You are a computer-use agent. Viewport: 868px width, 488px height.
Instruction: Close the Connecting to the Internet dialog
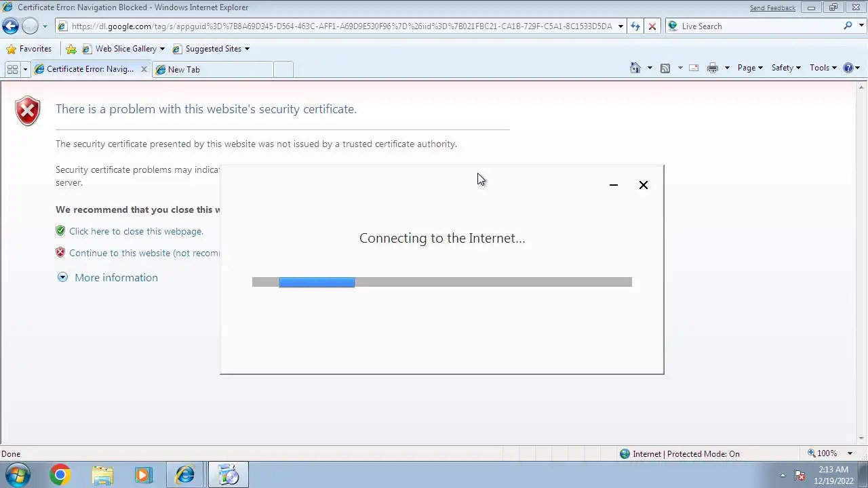click(x=644, y=185)
